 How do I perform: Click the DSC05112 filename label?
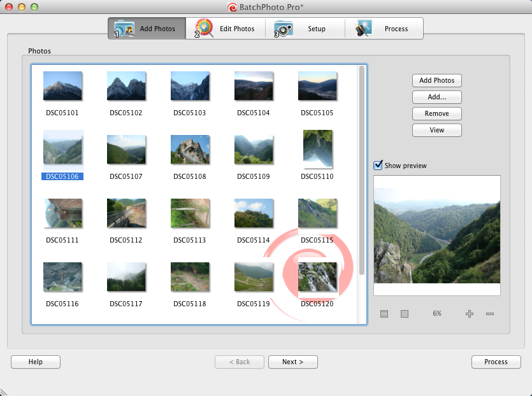coord(126,241)
